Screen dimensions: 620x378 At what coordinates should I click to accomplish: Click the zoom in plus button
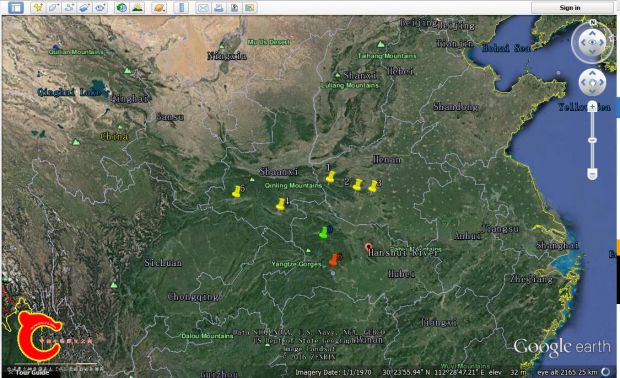click(592, 107)
